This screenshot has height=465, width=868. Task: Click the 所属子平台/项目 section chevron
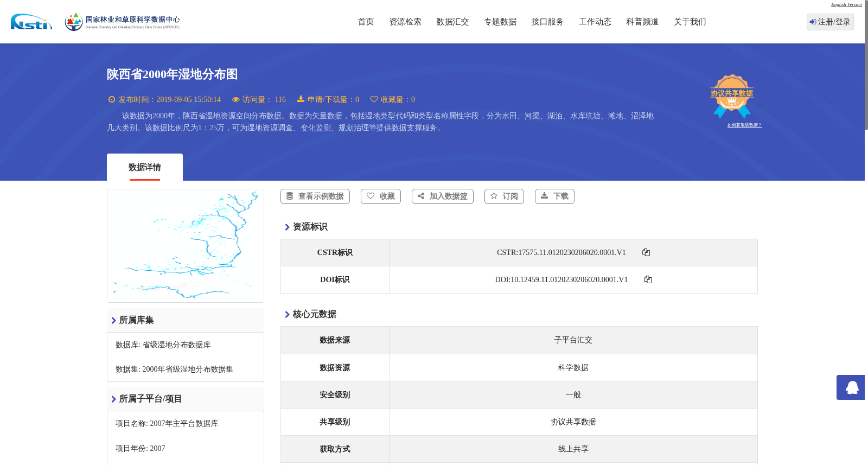[x=114, y=399]
